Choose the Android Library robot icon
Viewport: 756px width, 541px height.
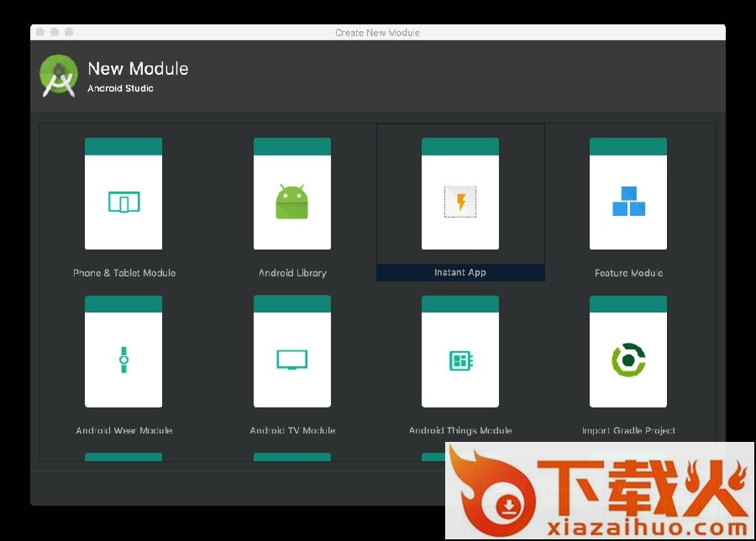291,202
